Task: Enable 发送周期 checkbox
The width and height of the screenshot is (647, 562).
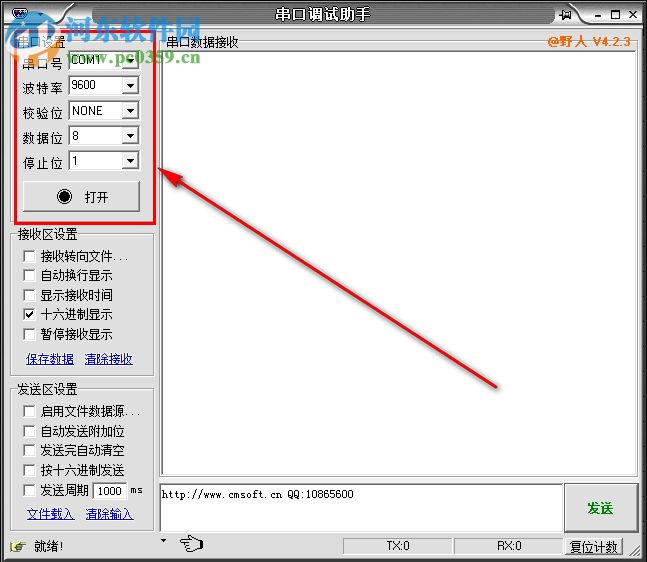Action: pyautogui.click(x=29, y=490)
